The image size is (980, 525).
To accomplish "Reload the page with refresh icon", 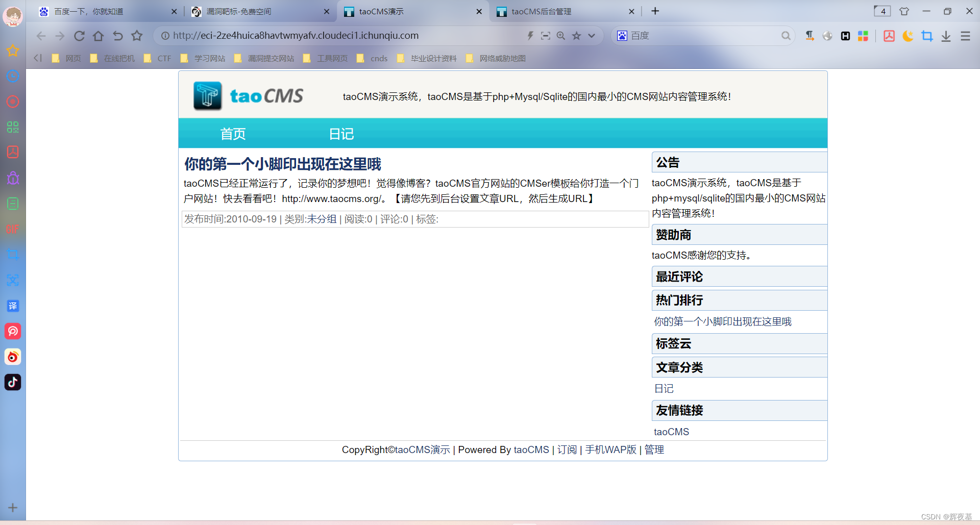I will (79, 36).
